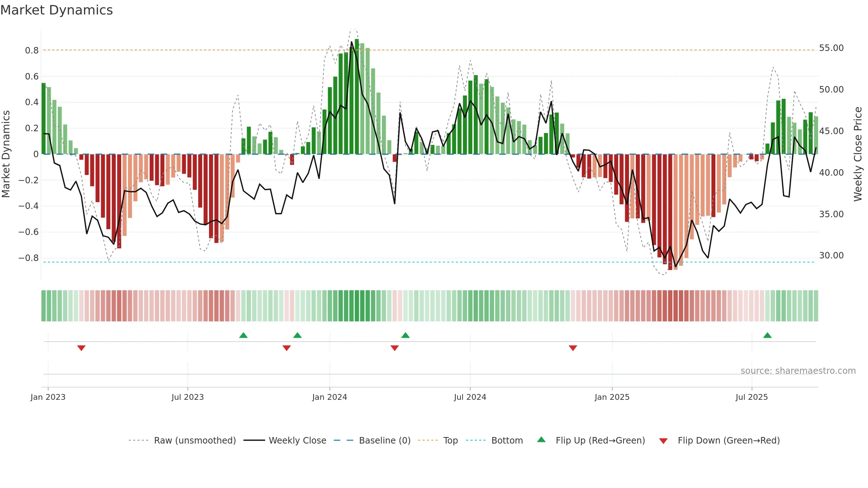Click the −0.4 left-axis tick label
This screenshot has height=488, width=868.
click(x=29, y=206)
